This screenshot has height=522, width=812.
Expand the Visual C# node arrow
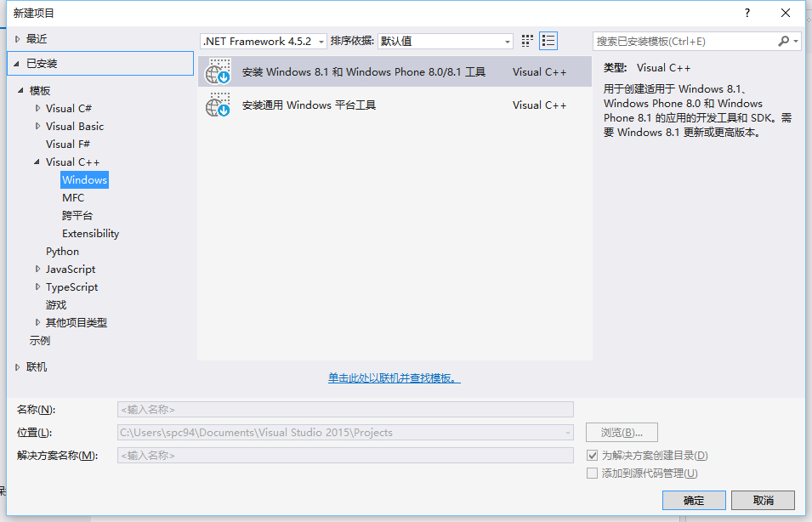pos(37,108)
